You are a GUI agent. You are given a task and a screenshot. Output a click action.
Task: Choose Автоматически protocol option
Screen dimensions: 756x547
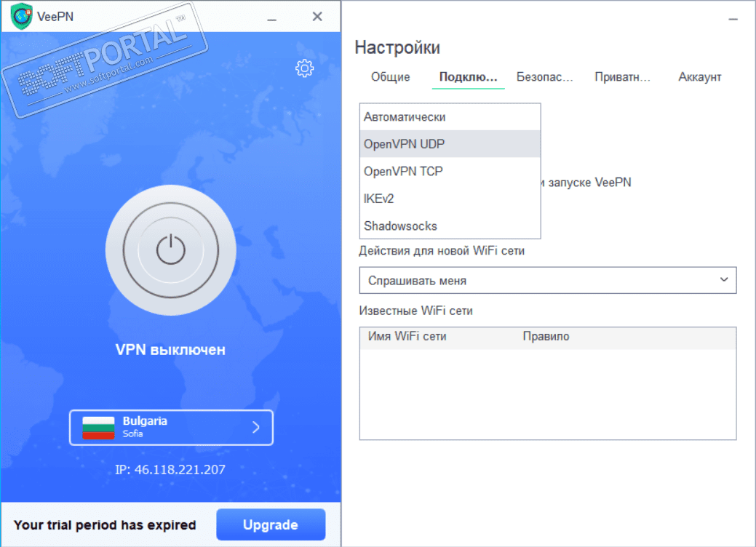coord(450,117)
